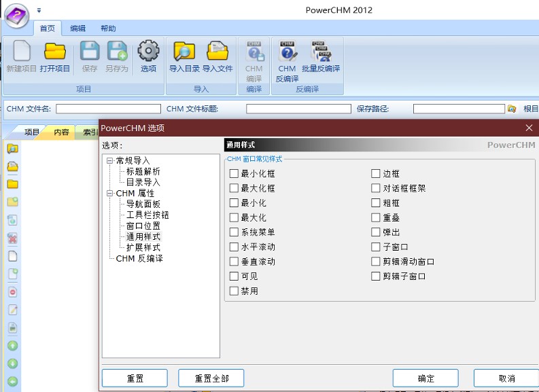The height and width of the screenshot is (392, 539).
Task: Click 导入目录 import directory icon
Action: coord(184,52)
